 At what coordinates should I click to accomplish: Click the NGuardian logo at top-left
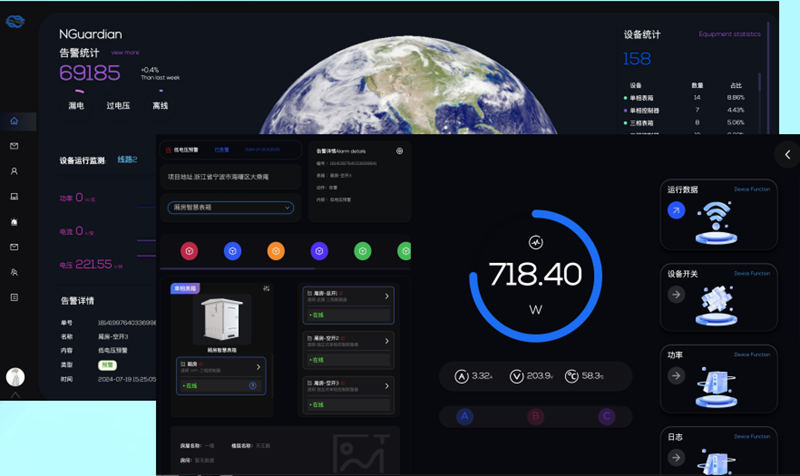[x=17, y=22]
